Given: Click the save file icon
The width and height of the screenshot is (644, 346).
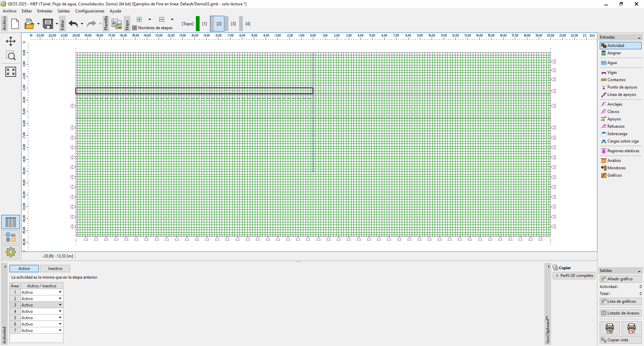Looking at the screenshot, I should [x=48, y=24].
